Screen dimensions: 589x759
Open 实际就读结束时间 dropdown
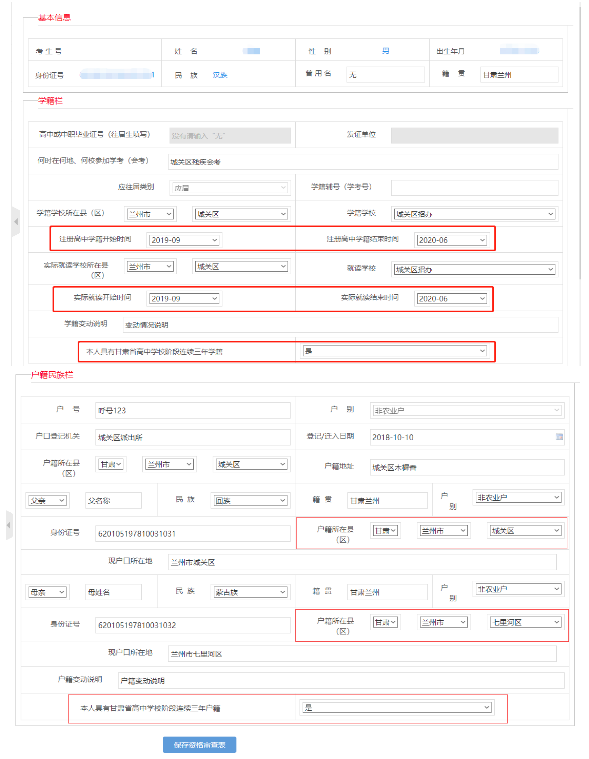(451, 299)
